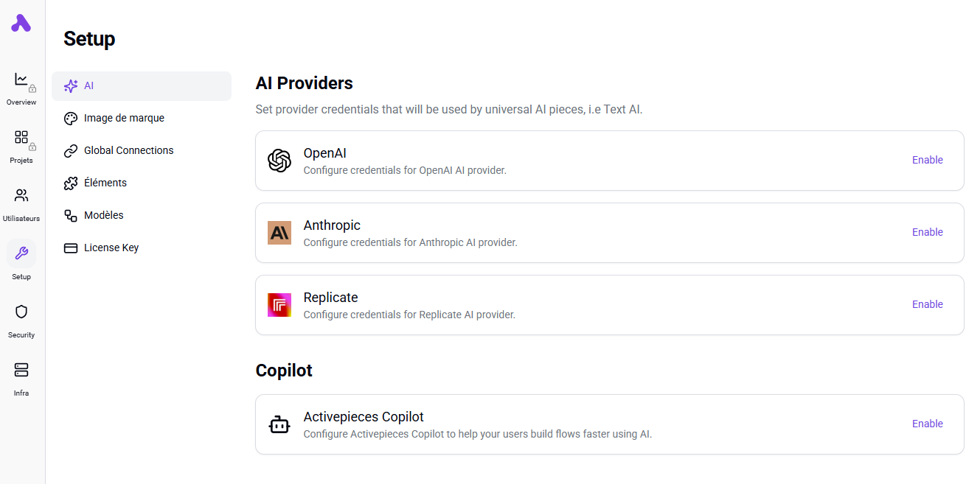Screen dimensions: 980x484
Task: Open the Projets grid icon
Action: tap(21, 138)
